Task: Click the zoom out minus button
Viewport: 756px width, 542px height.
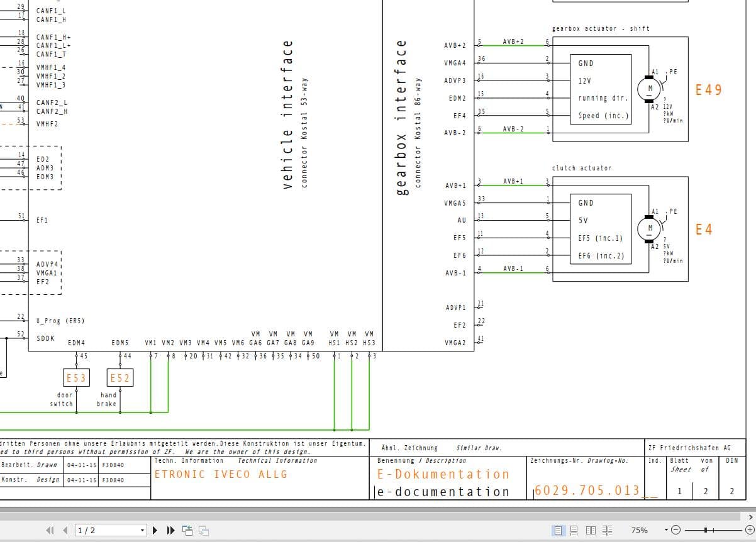Action: [x=675, y=531]
